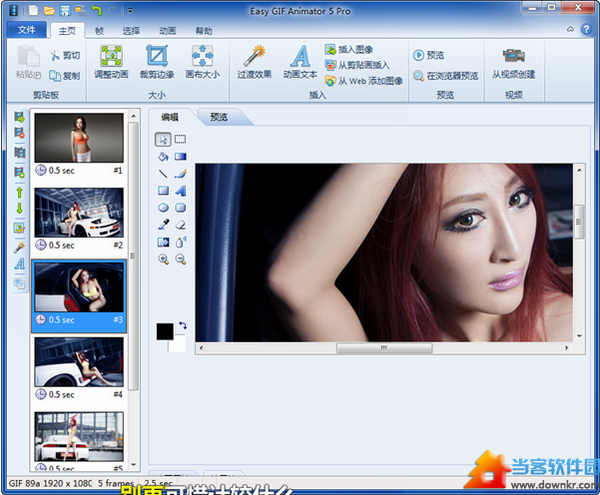
Task: Move frame up with green arrow
Action: coord(19,190)
